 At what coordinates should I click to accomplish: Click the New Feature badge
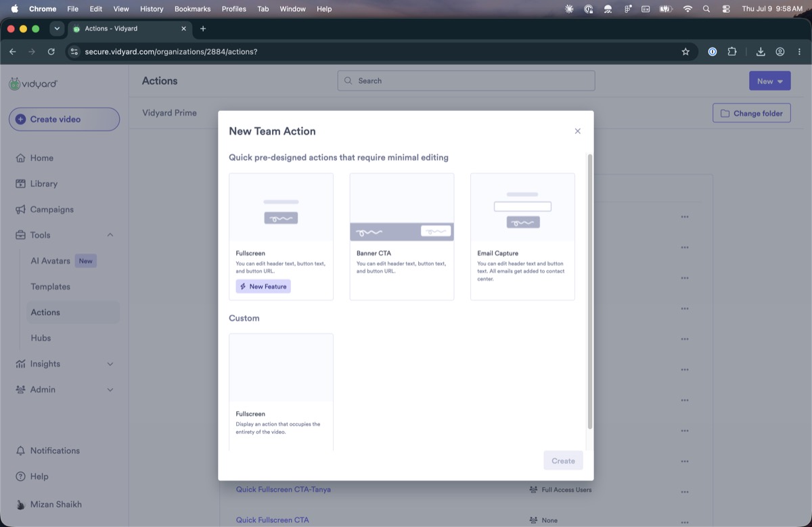click(x=263, y=286)
